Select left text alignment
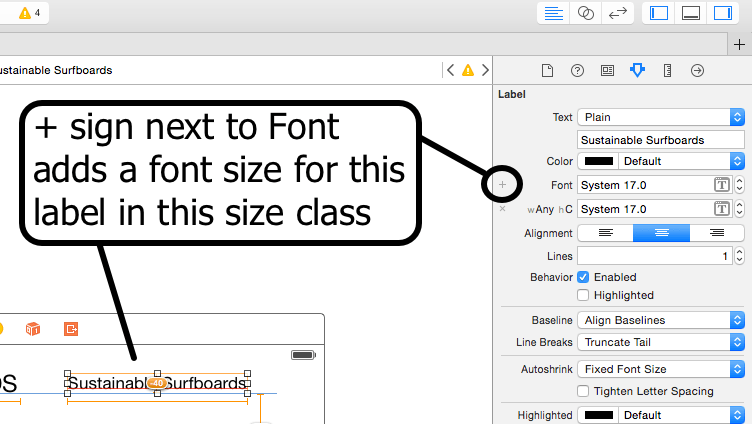This screenshot has height=430, width=752. pos(605,233)
